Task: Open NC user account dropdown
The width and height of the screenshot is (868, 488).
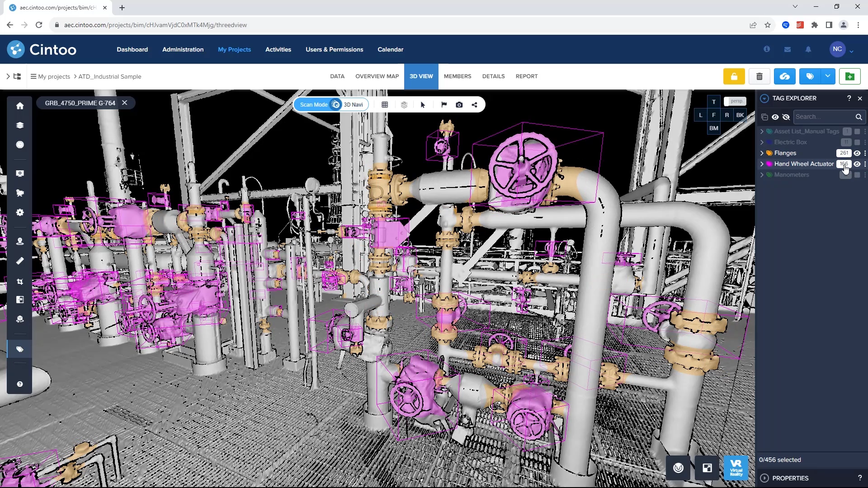Action: point(851,51)
